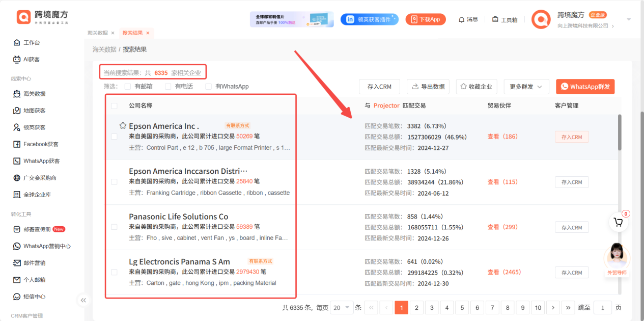
Task: Enable the 有电话 filter checkbox
Action: coord(168,87)
